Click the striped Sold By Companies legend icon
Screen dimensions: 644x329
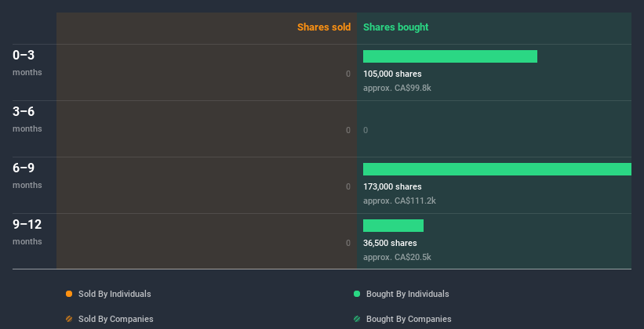click(69, 319)
